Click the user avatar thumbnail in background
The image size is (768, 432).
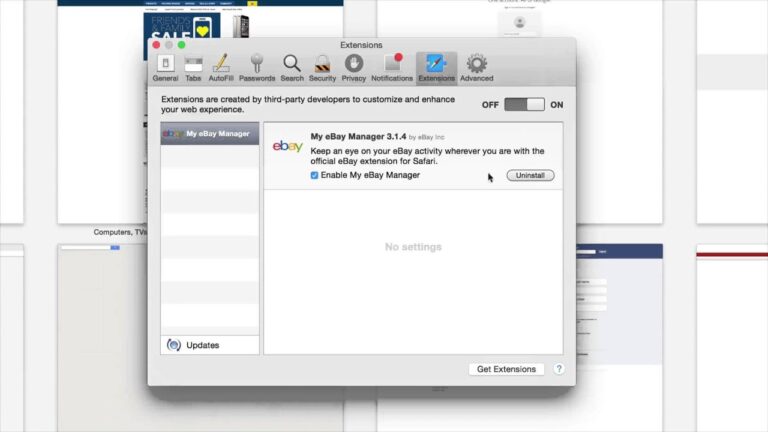520,22
